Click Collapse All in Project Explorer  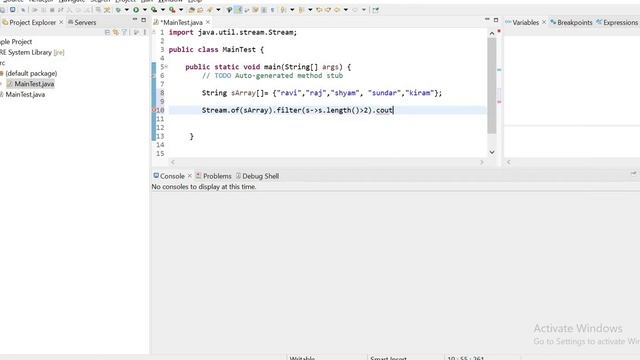pos(107,32)
